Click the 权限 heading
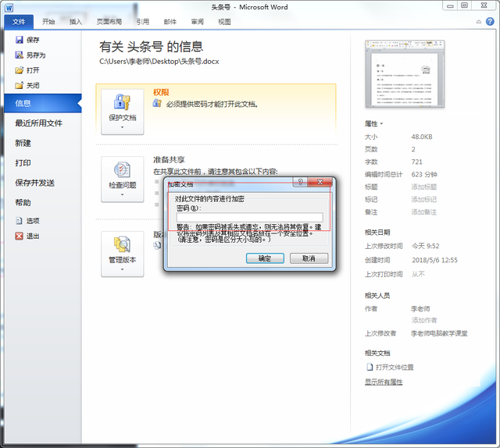This screenshot has height=448, width=500. tap(161, 92)
